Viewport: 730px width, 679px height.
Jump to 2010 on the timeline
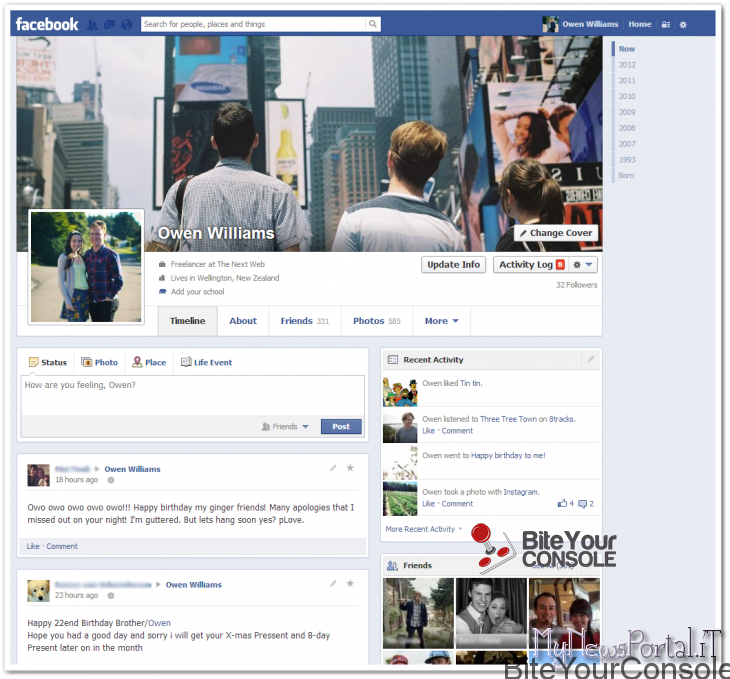point(627,96)
